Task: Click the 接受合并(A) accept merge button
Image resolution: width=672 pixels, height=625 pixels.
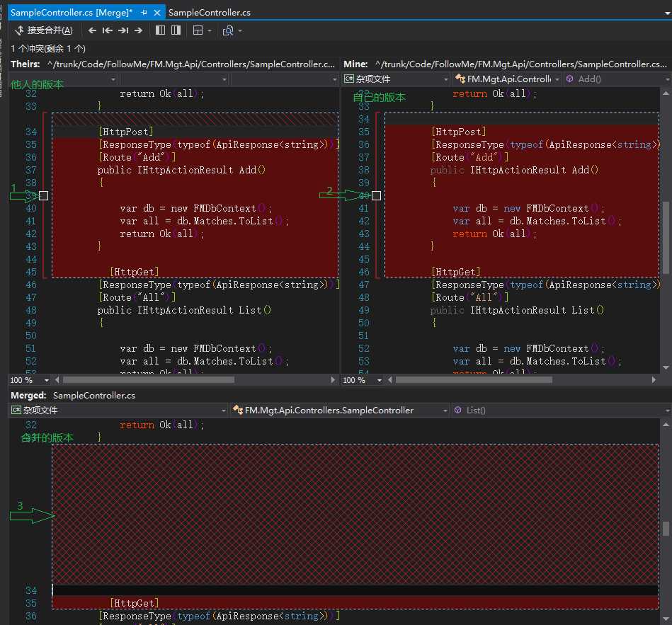Action: click(x=44, y=30)
